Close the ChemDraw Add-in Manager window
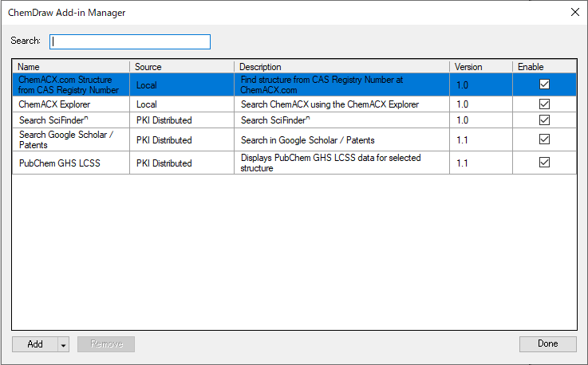The height and width of the screenshot is (365, 588). [x=575, y=12]
